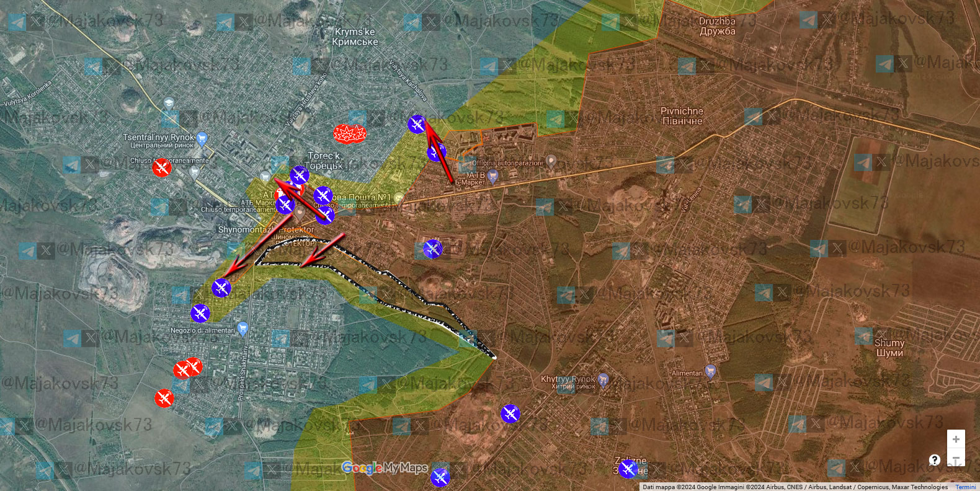980x491 pixels.
Task: Click the blue drone marker beside Google My Maps logo
Action: pyautogui.click(x=440, y=477)
